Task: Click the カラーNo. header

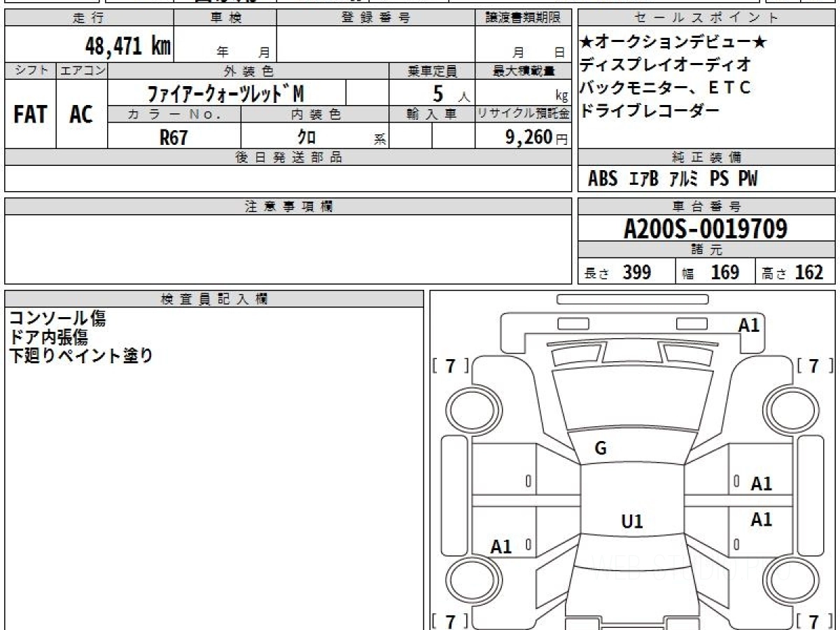Action: (x=174, y=114)
